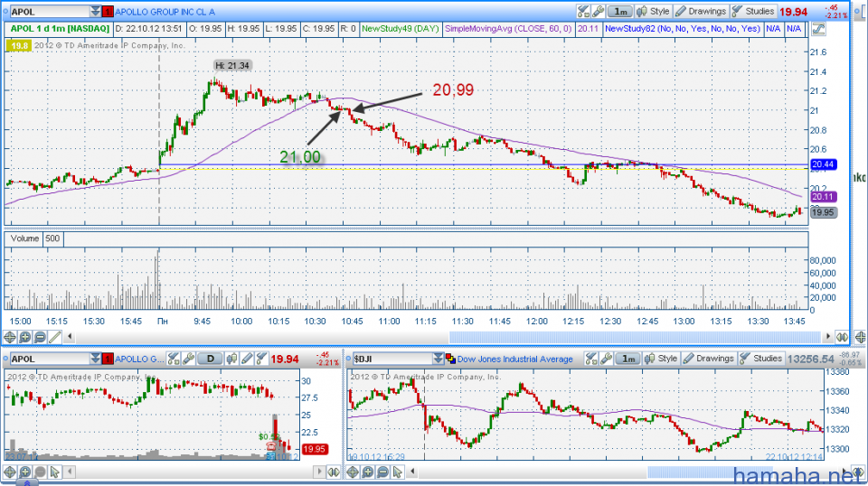This screenshot has width=868, height=486.
Task: Open settings wrench in daily APOL chart toolbar
Action: click(188, 359)
